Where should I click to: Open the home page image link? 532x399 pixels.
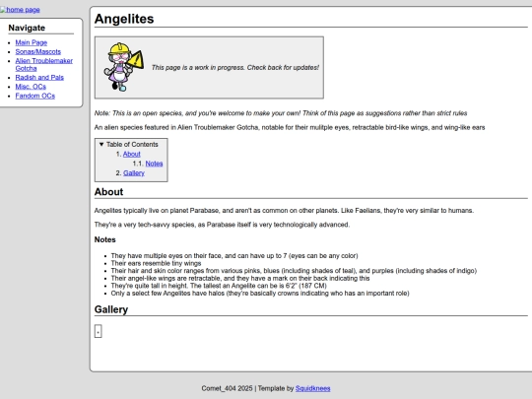point(20,10)
